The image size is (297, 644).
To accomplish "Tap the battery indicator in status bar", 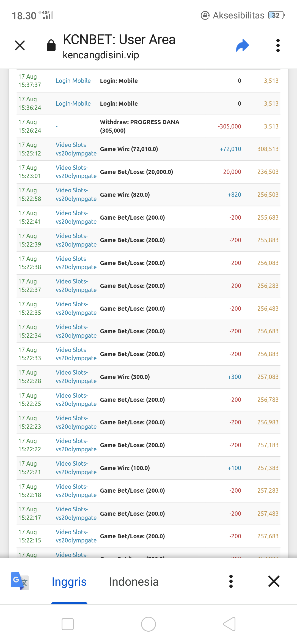I will pyautogui.click(x=276, y=15).
